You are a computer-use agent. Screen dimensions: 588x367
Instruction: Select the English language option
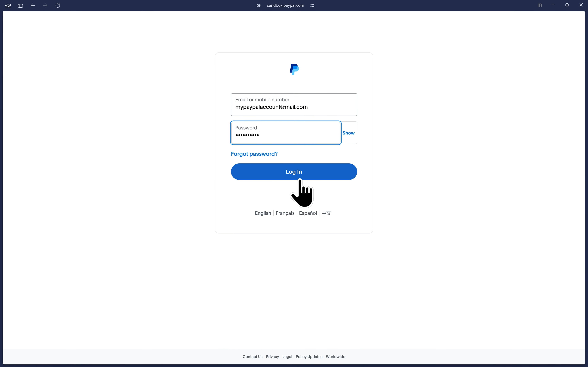pos(263,213)
